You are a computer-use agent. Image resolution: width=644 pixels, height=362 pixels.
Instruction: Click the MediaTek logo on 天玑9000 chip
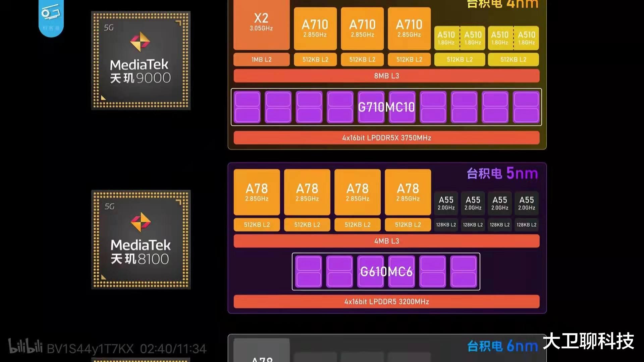[140, 42]
